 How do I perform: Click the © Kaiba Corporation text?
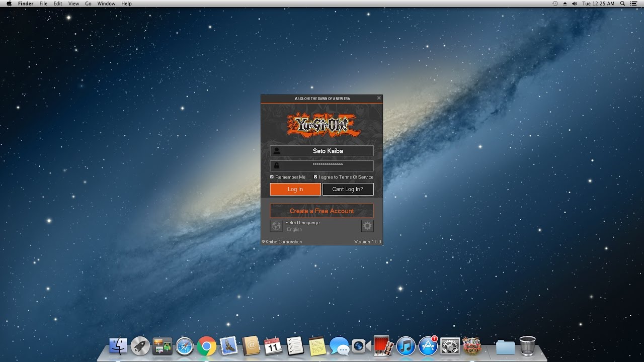point(282,242)
